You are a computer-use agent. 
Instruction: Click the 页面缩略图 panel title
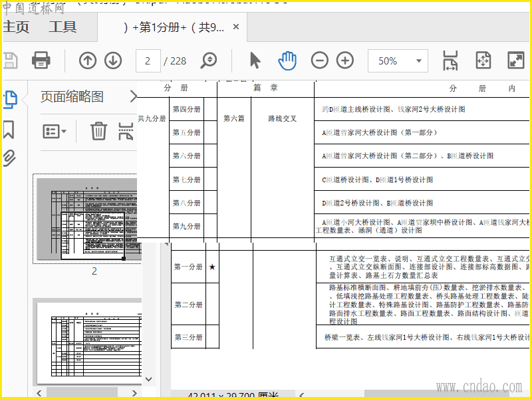72,96
